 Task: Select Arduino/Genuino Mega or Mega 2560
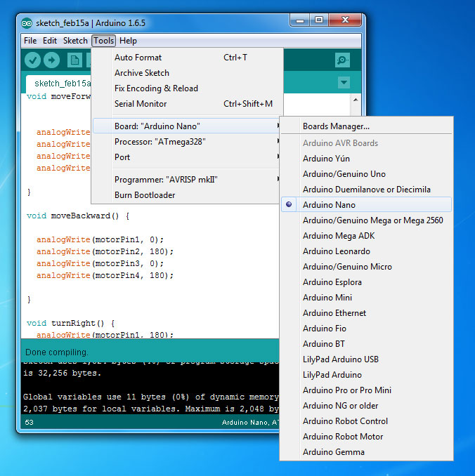coord(366,220)
